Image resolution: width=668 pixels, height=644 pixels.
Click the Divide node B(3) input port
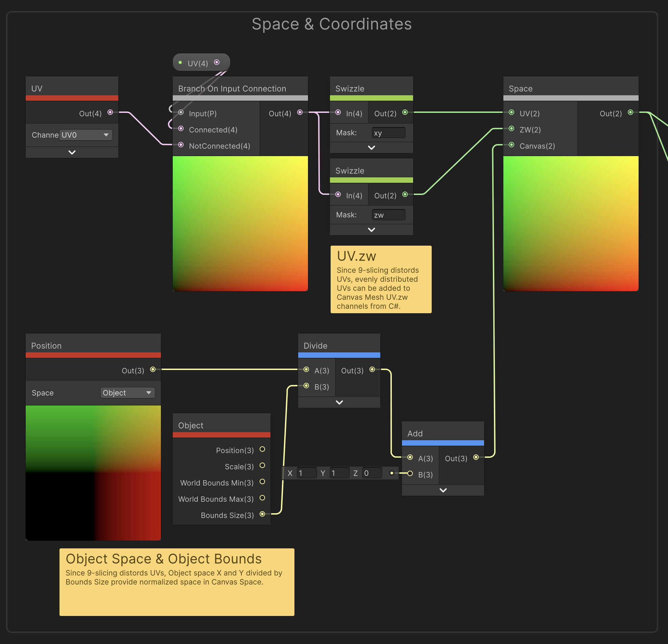coord(306,386)
